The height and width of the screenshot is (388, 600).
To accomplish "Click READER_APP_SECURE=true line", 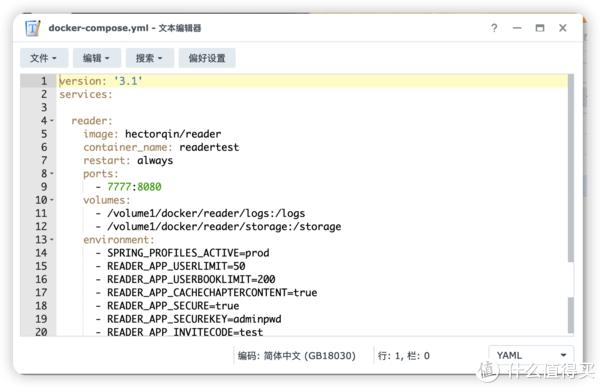I will [x=173, y=306].
